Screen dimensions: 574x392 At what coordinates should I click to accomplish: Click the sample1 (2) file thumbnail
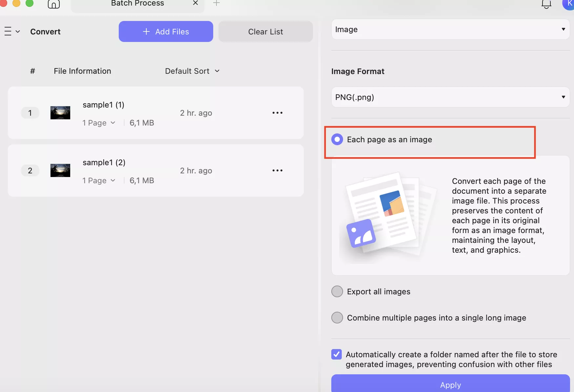[60, 170]
